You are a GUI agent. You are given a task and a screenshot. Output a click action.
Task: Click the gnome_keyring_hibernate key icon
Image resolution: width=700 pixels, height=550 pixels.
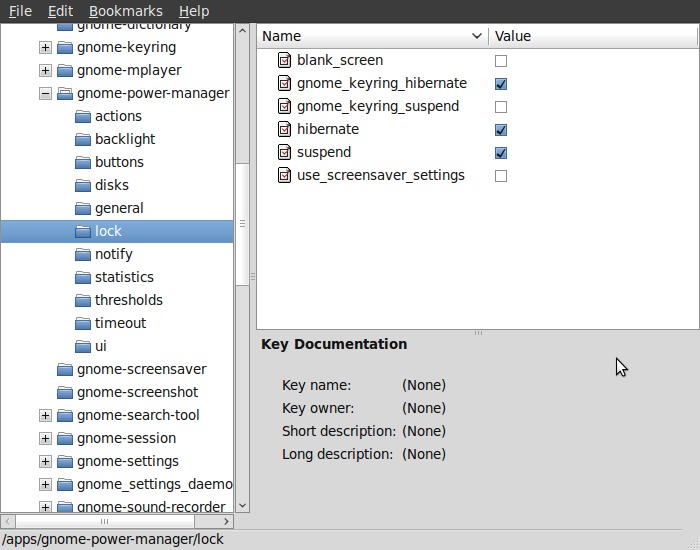pos(284,83)
